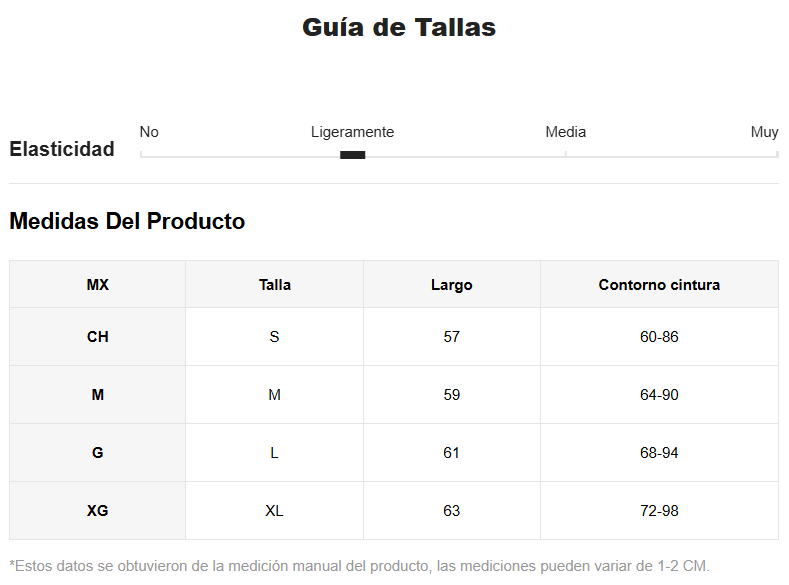Image resolution: width=789 pixels, height=585 pixels.
Task: Click the elasticity slider black marker
Action: [352, 155]
